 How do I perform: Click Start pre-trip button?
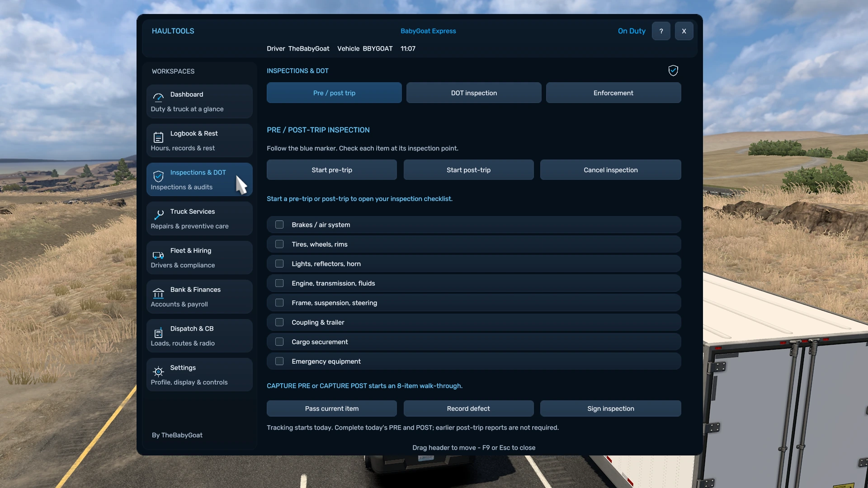pyautogui.click(x=332, y=170)
